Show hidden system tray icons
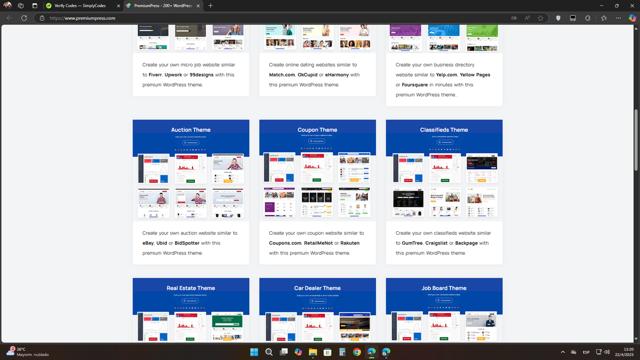640x360 pixels. (x=563, y=352)
